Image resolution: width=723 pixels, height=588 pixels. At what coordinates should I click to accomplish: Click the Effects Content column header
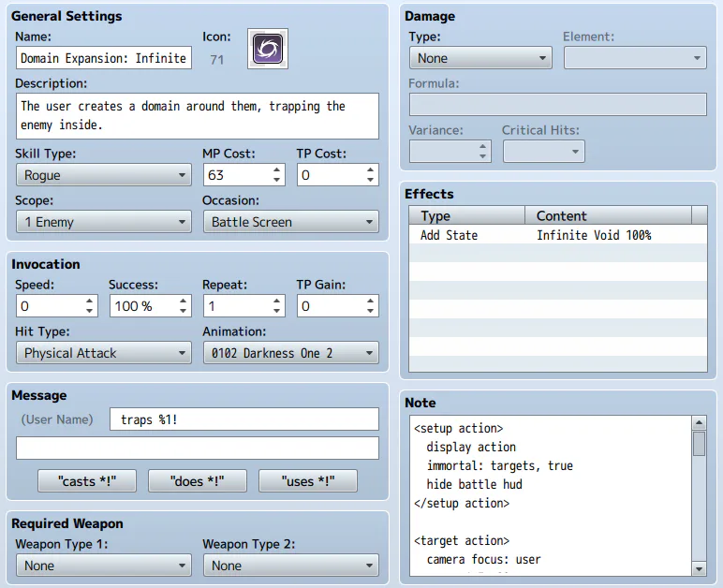coord(608,215)
